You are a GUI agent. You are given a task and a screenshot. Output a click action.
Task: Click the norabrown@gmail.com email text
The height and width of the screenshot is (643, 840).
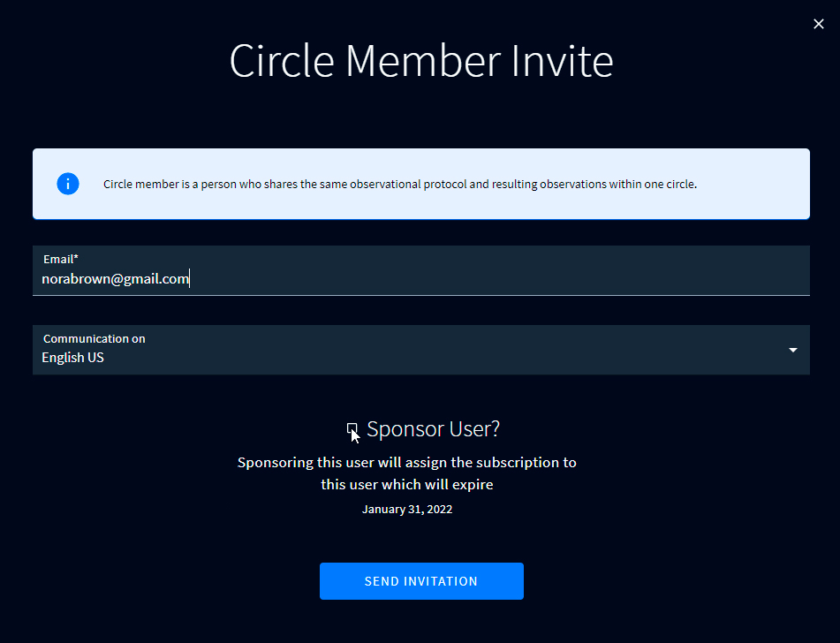(x=116, y=279)
